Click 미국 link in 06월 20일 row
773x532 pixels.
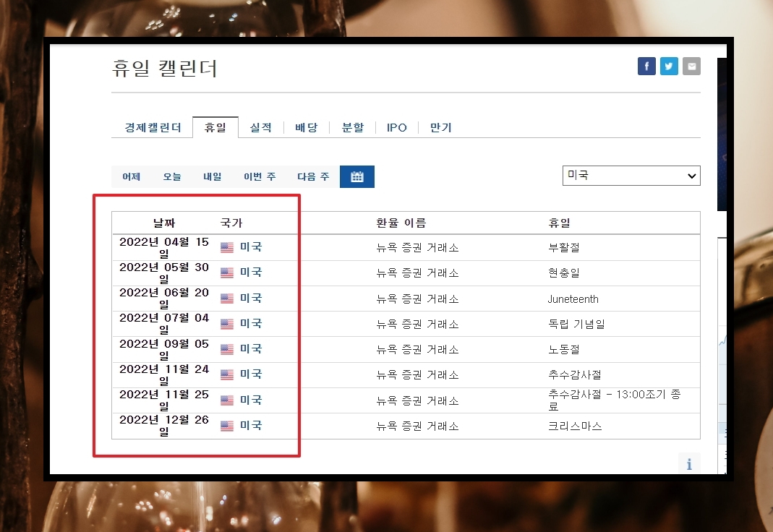tap(251, 298)
